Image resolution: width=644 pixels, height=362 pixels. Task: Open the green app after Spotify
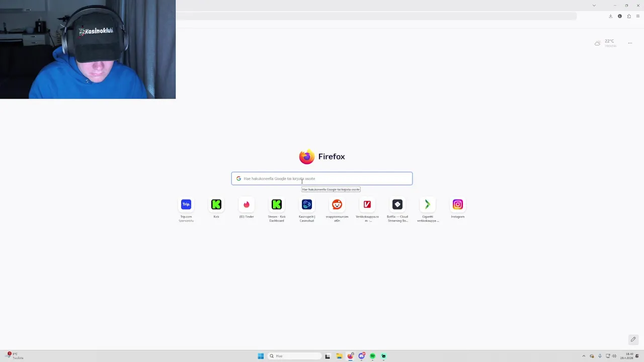pos(383,356)
